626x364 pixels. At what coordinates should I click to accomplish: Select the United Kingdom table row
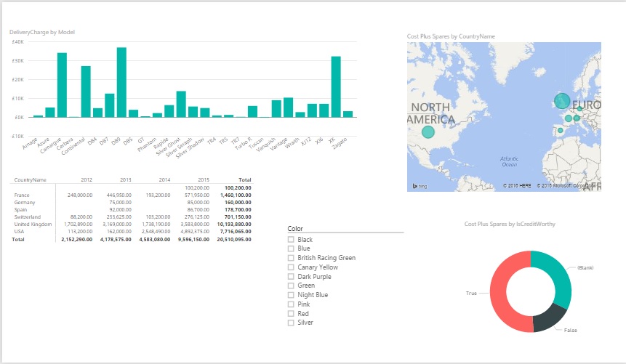[33, 225]
